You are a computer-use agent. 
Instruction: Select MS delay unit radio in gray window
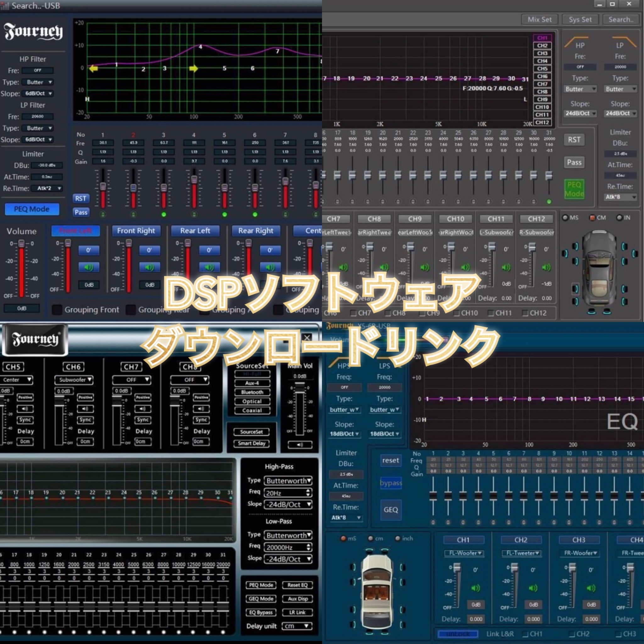tap(565, 218)
